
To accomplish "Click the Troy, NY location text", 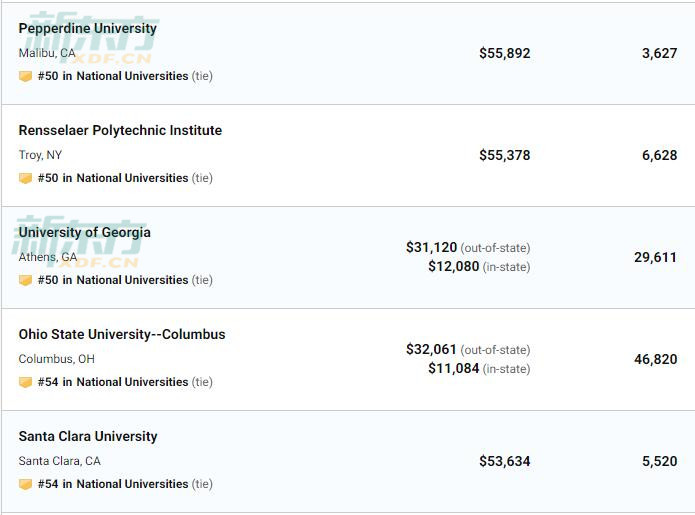I will coord(40,155).
